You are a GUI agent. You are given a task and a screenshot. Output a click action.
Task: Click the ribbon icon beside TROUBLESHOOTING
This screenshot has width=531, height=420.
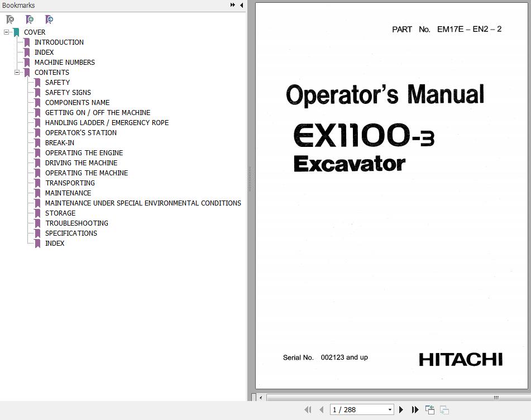point(37,223)
